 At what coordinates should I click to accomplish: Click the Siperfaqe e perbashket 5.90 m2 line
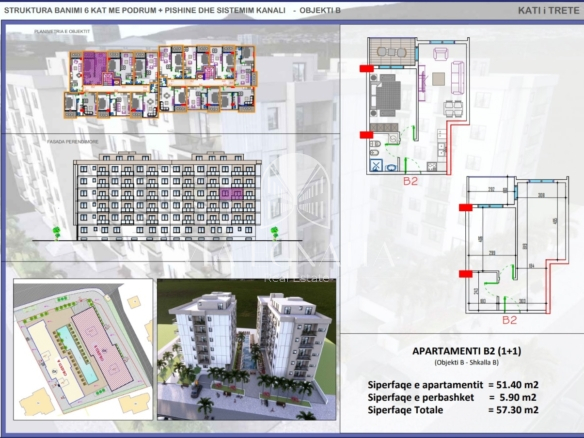[452, 397]
